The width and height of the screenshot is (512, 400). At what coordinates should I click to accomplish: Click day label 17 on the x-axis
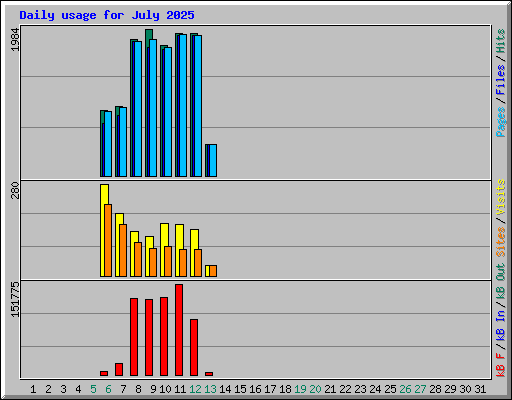click(x=270, y=389)
